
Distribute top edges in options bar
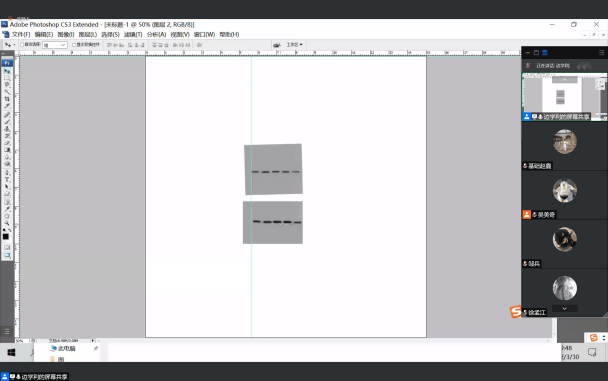[x=154, y=45]
